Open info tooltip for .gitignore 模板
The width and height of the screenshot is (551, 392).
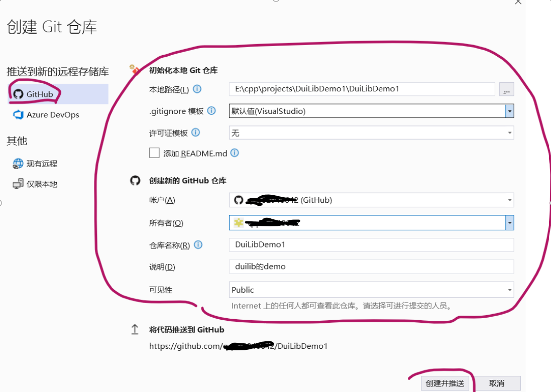click(x=211, y=111)
